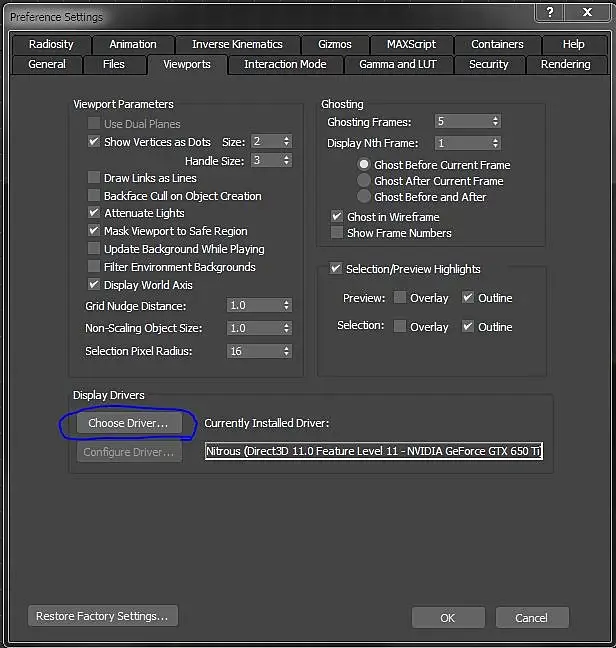The image size is (616, 648).
Task: Toggle Selection/Preview Highlights checkbox
Action: (336, 269)
